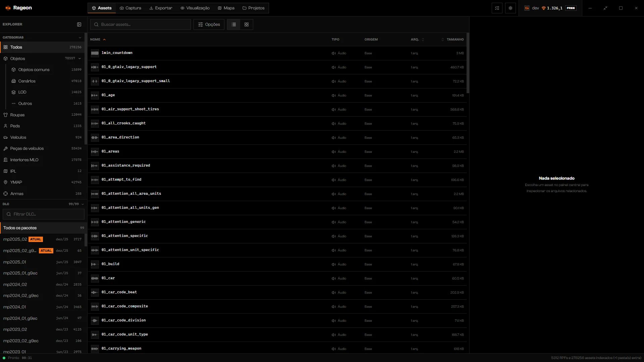
Task: Open the Opções filter button
Action: 209,24
